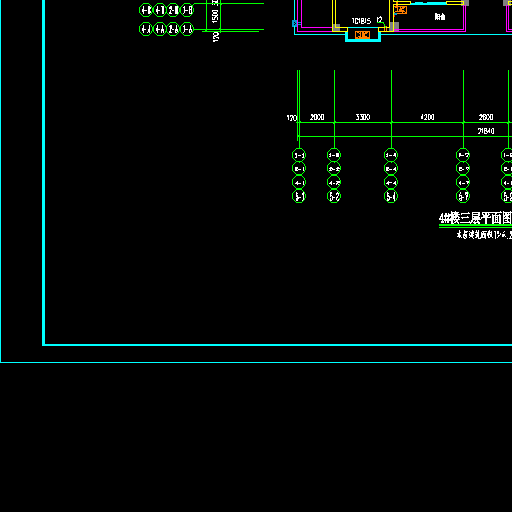The image size is (512, 512).
Task: Click the small subtitle under the drawing title
Action: pos(484,235)
